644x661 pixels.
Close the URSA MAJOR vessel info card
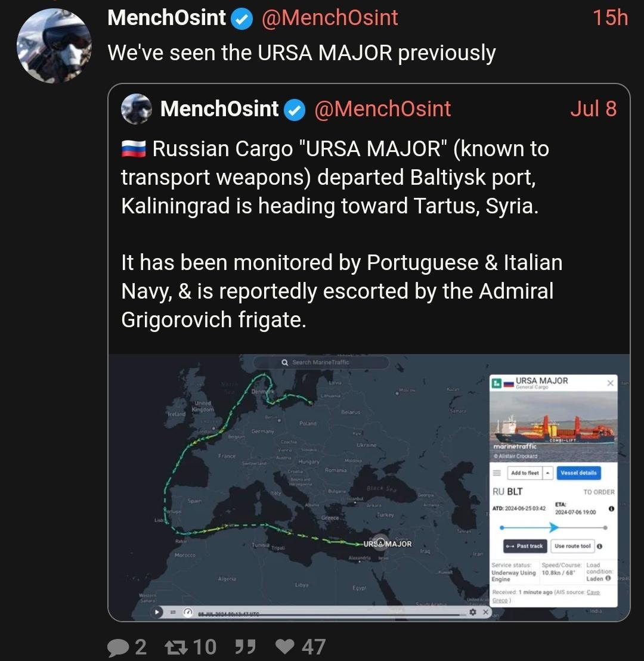pyautogui.click(x=610, y=383)
